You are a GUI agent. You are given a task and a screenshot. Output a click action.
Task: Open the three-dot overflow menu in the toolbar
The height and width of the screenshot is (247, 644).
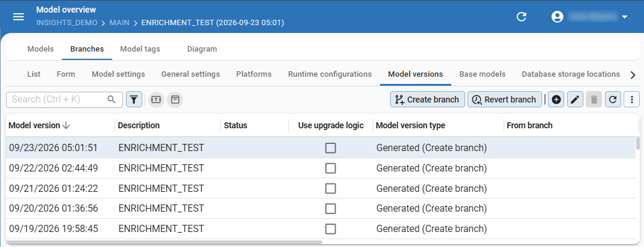631,100
